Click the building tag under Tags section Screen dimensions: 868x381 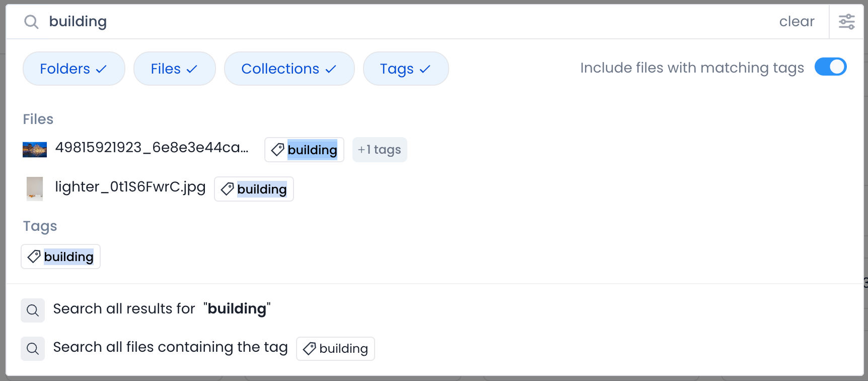(61, 257)
